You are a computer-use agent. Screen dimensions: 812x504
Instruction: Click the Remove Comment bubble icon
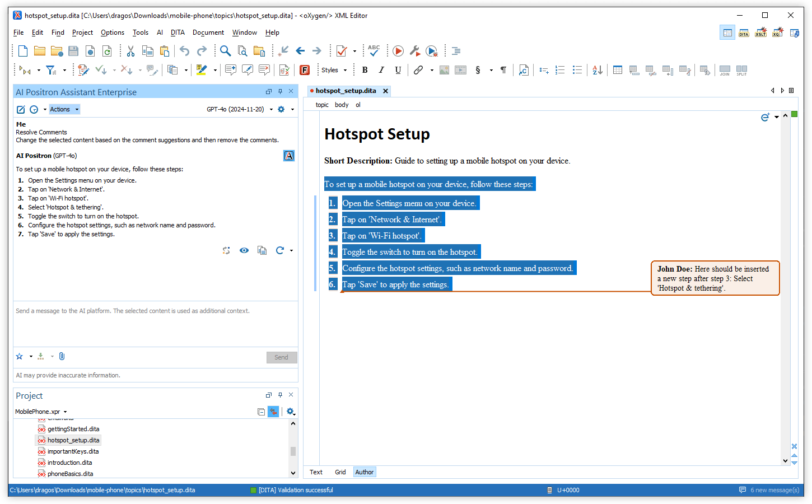264,70
